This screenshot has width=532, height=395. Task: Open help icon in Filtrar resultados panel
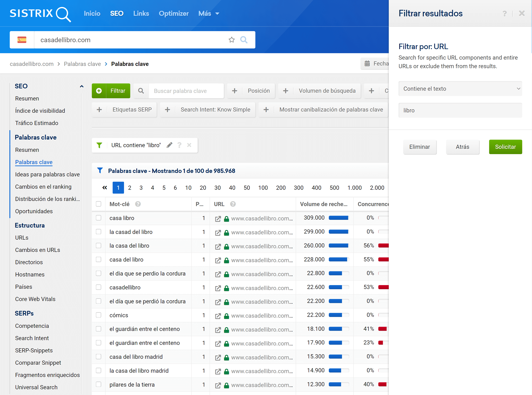pyautogui.click(x=504, y=14)
